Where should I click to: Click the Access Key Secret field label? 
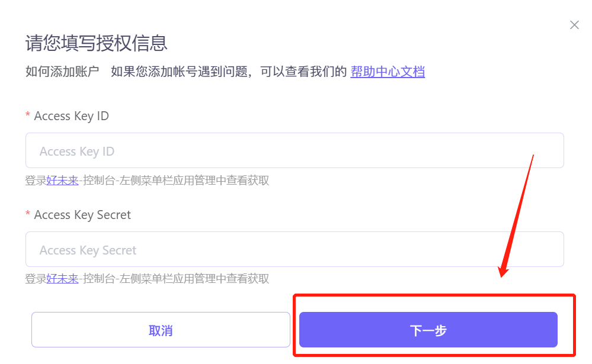[x=82, y=215]
